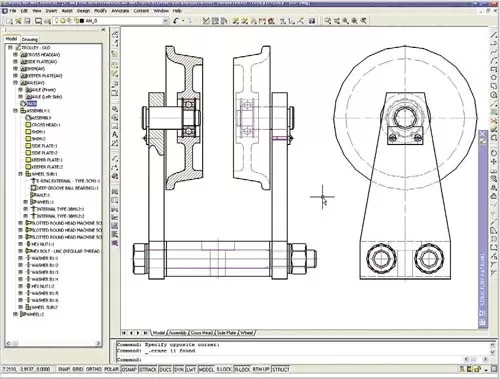500x379 pixels.
Task: Click S-LOCK in the status bar
Action: (x=224, y=369)
